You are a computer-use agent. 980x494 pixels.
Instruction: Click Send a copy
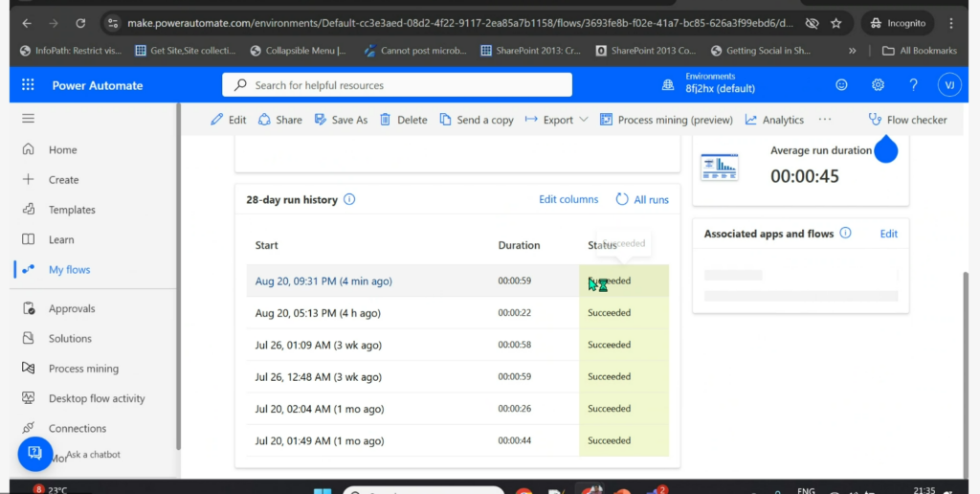(477, 120)
